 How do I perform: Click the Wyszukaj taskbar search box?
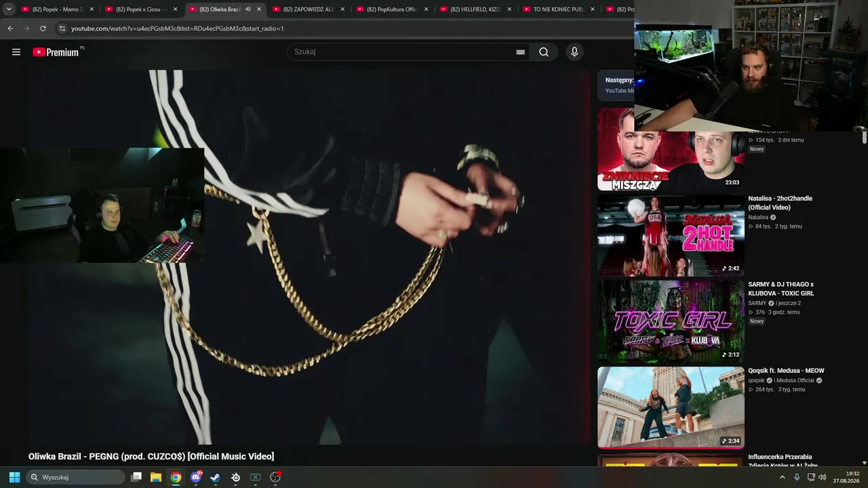tap(76, 477)
